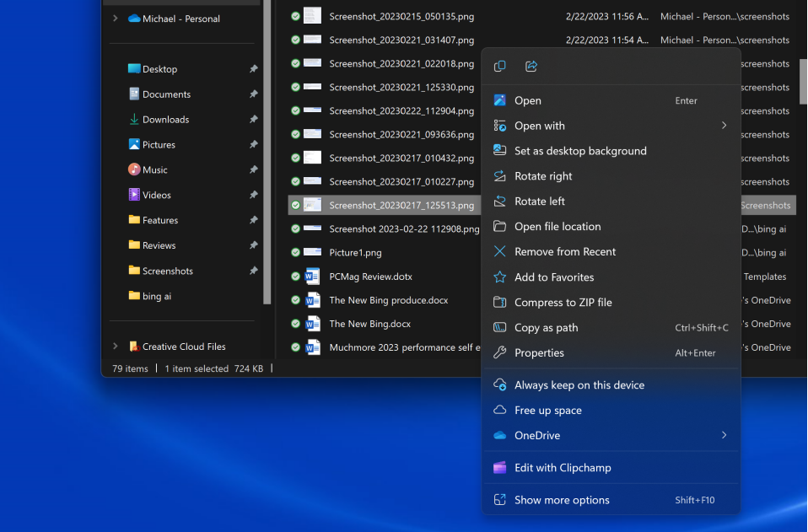This screenshot has width=808, height=532.
Task: Click the Music icon in sidebar
Action: click(x=134, y=169)
